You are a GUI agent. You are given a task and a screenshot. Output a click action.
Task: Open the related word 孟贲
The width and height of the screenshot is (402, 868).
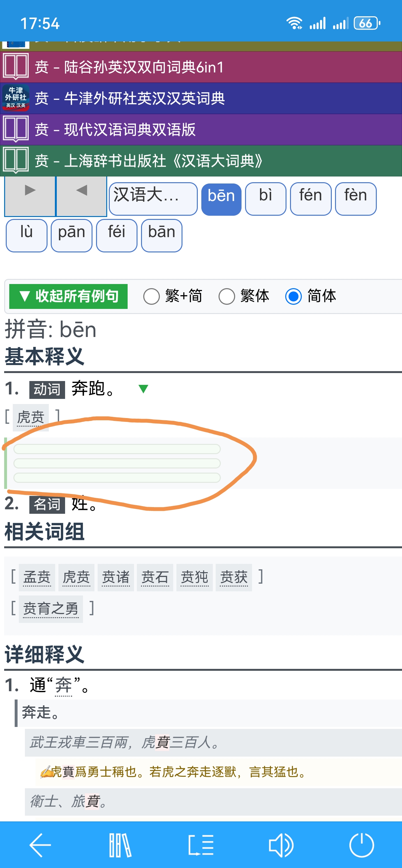[x=37, y=577]
